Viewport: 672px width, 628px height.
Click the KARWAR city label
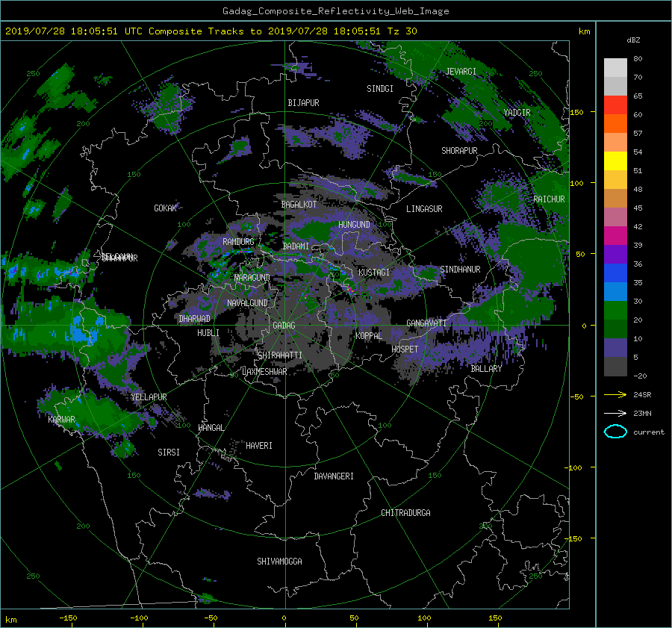(x=62, y=419)
